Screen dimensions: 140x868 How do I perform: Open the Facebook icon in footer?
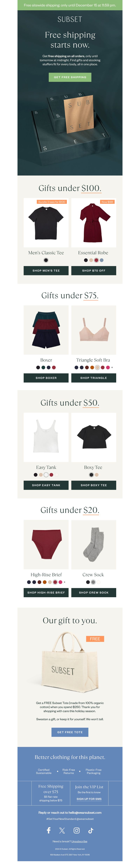49,830
